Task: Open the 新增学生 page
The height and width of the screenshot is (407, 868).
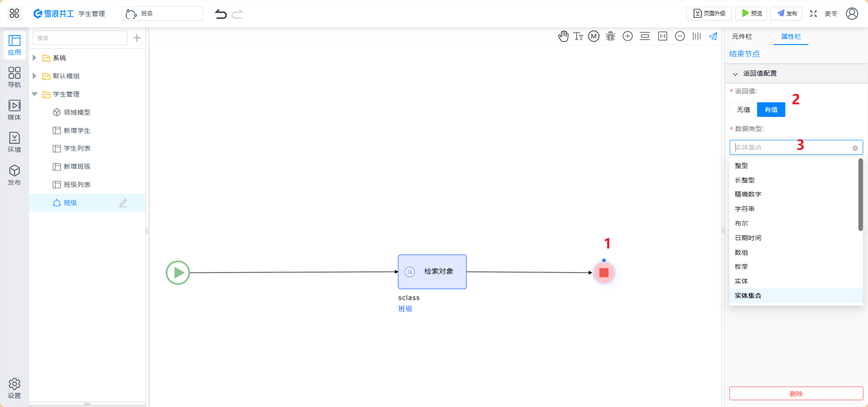Action: pyautogui.click(x=77, y=131)
